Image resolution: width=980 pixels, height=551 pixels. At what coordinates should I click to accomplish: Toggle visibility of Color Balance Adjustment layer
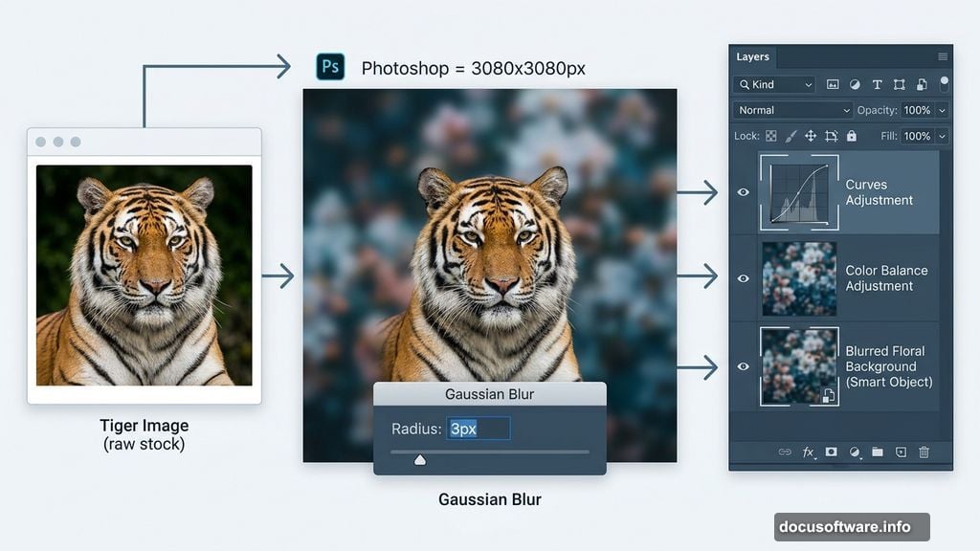743,278
